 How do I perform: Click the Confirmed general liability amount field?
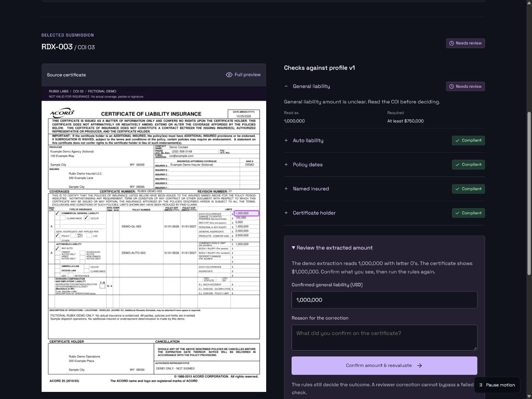click(384, 300)
